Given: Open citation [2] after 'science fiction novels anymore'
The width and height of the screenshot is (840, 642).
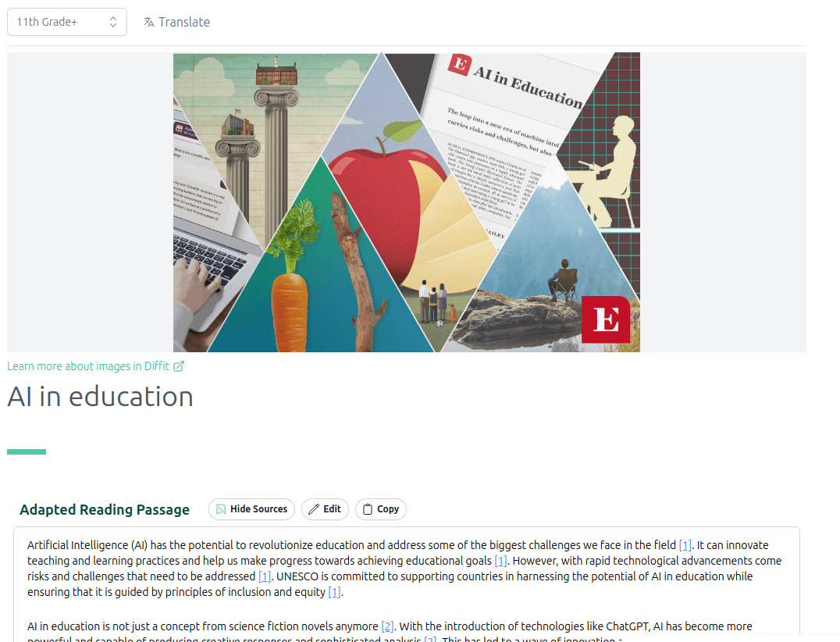Looking at the screenshot, I should (387, 626).
